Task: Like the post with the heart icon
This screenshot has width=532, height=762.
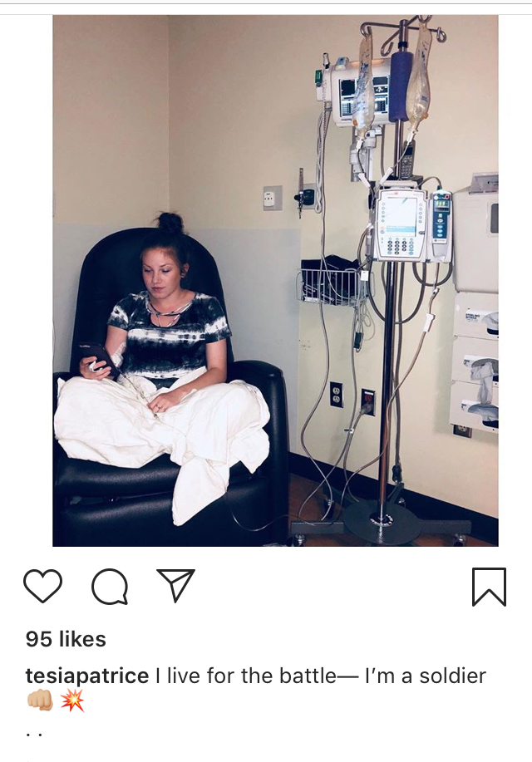Action: pos(42,586)
